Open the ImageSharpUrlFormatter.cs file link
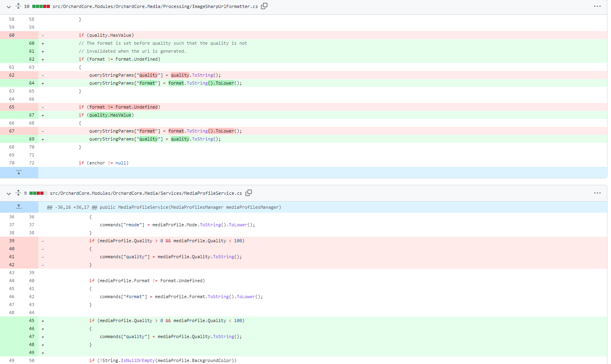This screenshot has width=611, height=364. point(155,6)
